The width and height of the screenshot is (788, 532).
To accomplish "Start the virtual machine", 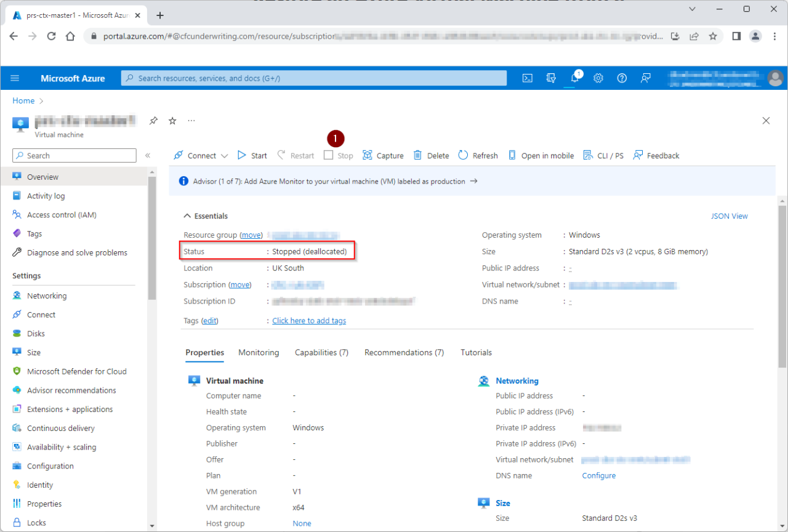I will click(251, 155).
